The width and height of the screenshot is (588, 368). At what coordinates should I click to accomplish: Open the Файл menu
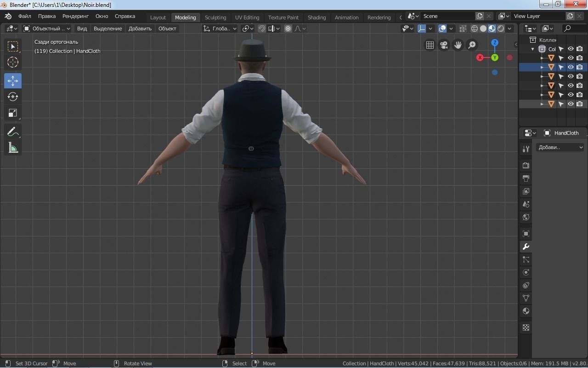(25, 16)
